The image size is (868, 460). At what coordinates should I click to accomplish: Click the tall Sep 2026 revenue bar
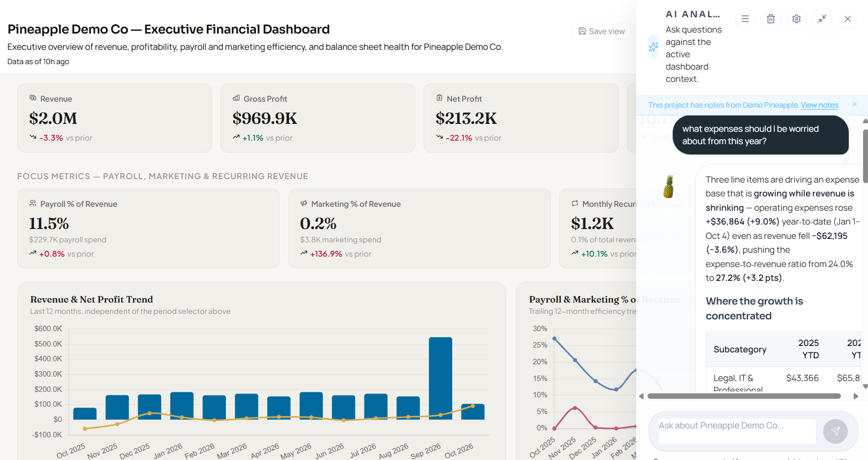[440, 378]
